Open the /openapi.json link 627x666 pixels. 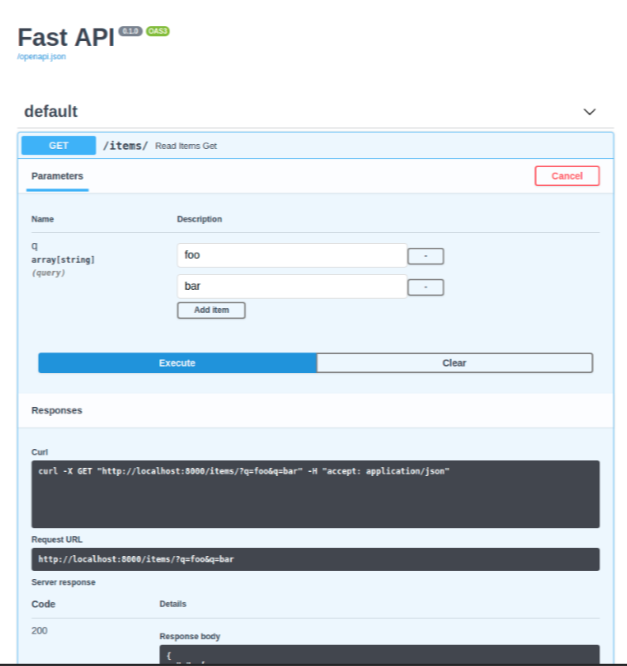click(x=41, y=56)
